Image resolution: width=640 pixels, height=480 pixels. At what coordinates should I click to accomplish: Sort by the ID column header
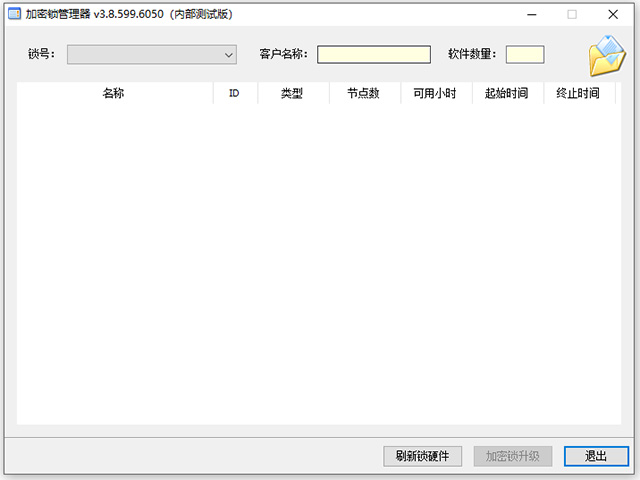coord(235,93)
